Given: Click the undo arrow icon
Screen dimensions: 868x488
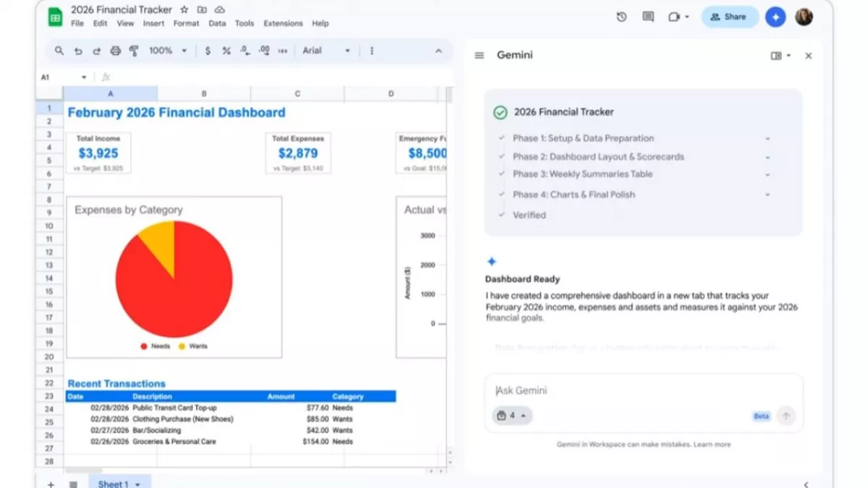Looking at the screenshot, I should point(78,51).
